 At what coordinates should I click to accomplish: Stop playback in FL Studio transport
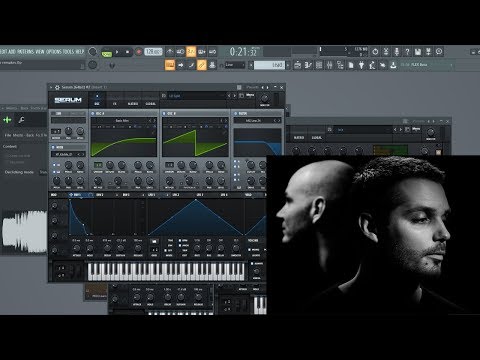pos(127,52)
